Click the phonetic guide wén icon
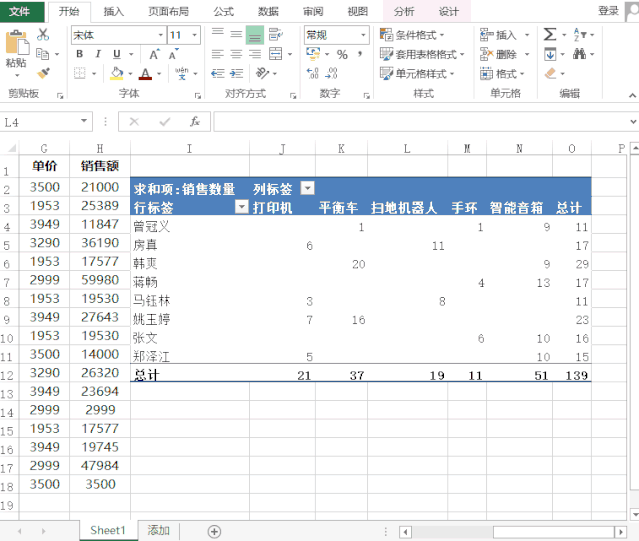The width and height of the screenshot is (639, 541). point(182,74)
